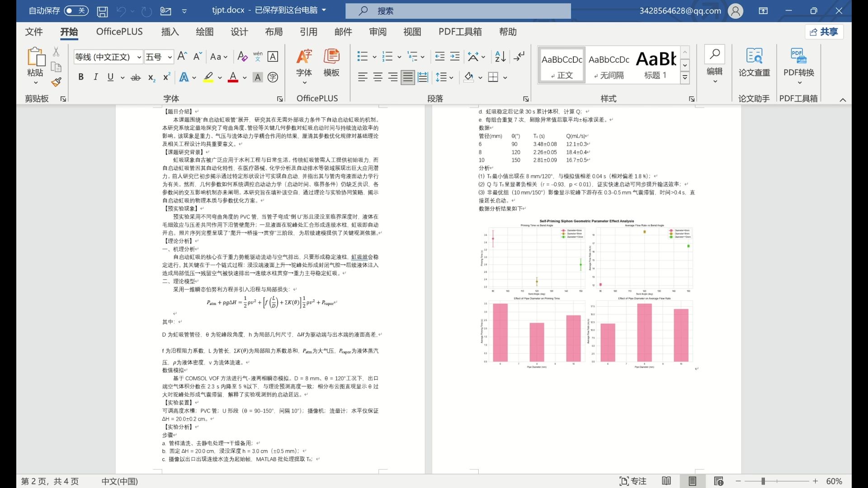Click the Format Painter brush icon
This screenshot has width=868, height=488.
click(x=56, y=82)
